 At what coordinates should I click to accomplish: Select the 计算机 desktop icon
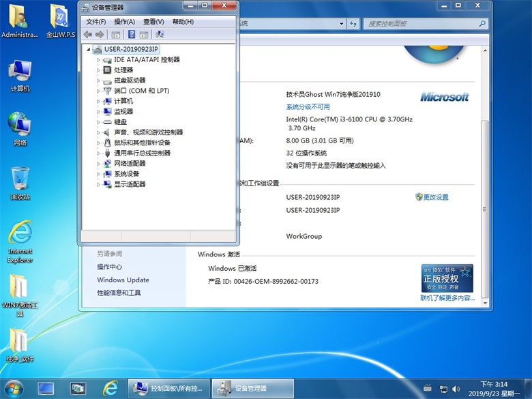20,74
